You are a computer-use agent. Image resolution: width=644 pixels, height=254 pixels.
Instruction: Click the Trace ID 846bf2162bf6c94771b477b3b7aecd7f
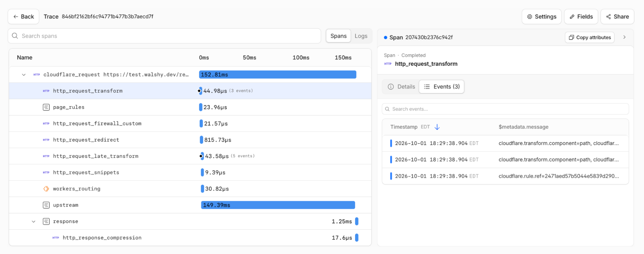pyautogui.click(x=108, y=16)
